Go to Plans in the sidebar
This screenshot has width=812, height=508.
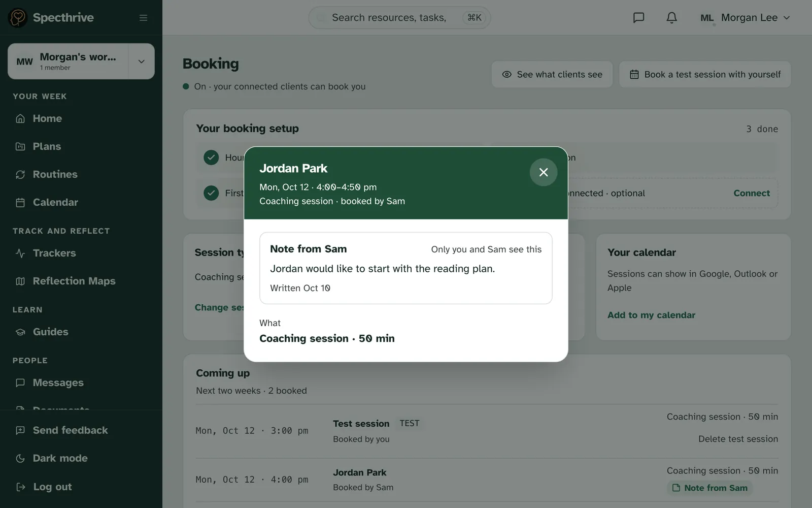[81, 146]
